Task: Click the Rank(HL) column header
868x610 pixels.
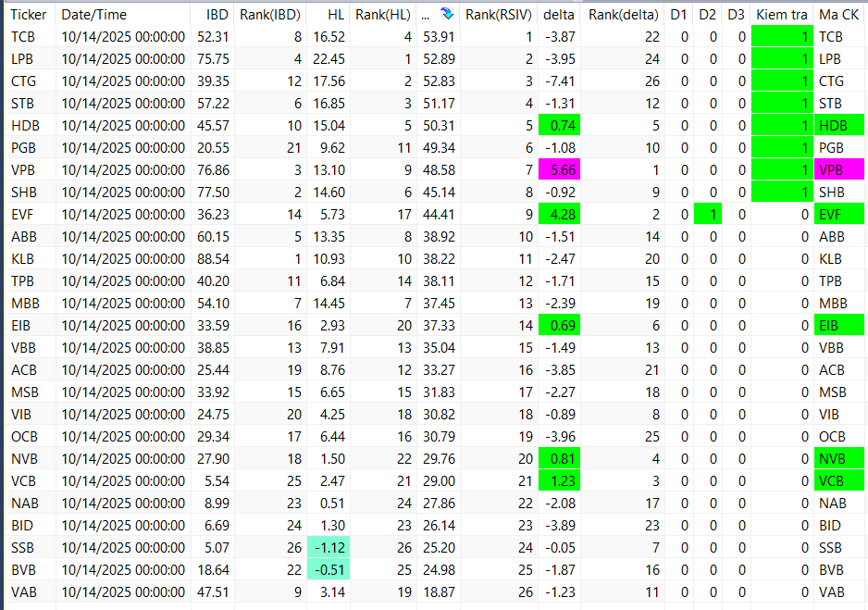Action: point(383,15)
